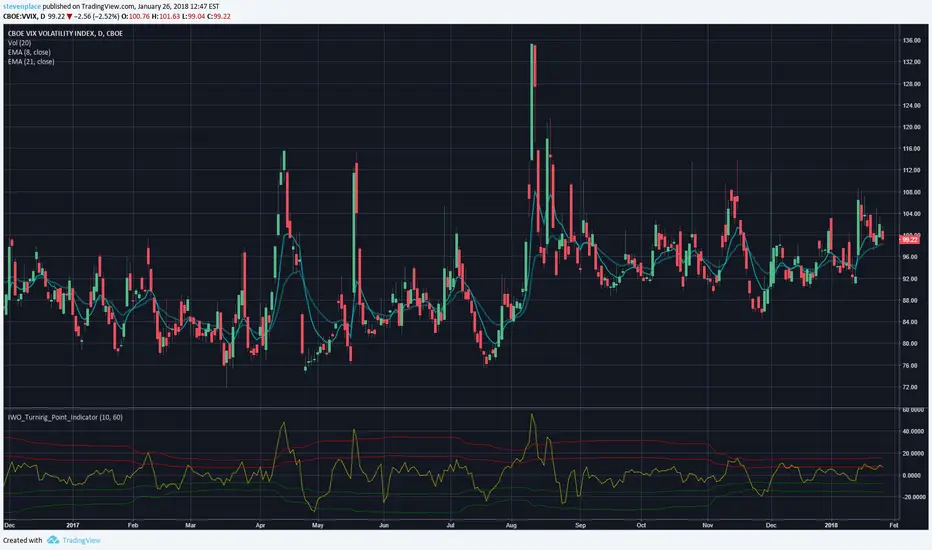Click the O:100.76 open value
Screen dimensions: 932x550
point(136,16)
